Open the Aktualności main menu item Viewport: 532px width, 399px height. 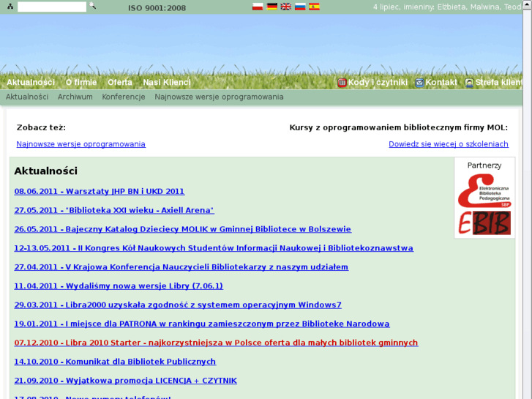(x=31, y=83)
